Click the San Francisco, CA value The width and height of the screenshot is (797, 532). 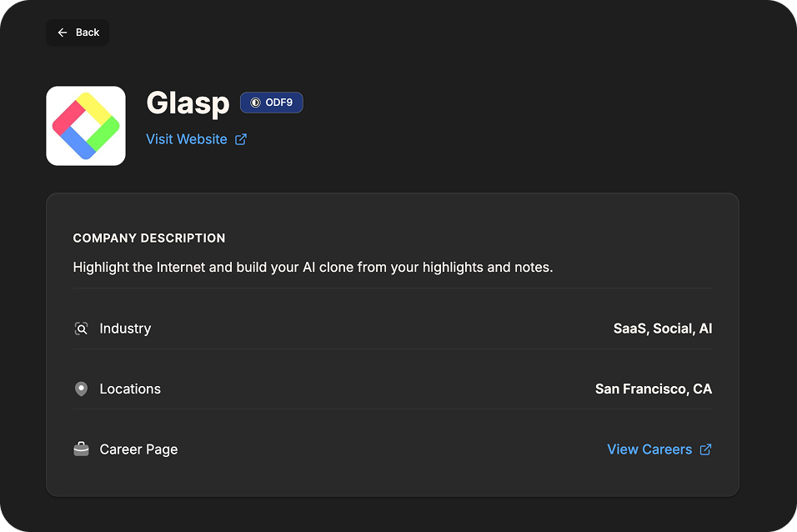coord(653,389)
